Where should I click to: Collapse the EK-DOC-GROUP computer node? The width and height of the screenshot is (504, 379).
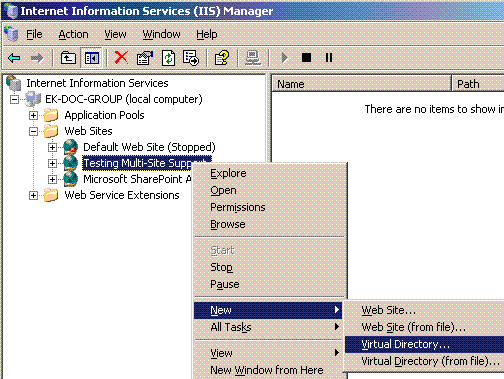[x=14, y=99]
